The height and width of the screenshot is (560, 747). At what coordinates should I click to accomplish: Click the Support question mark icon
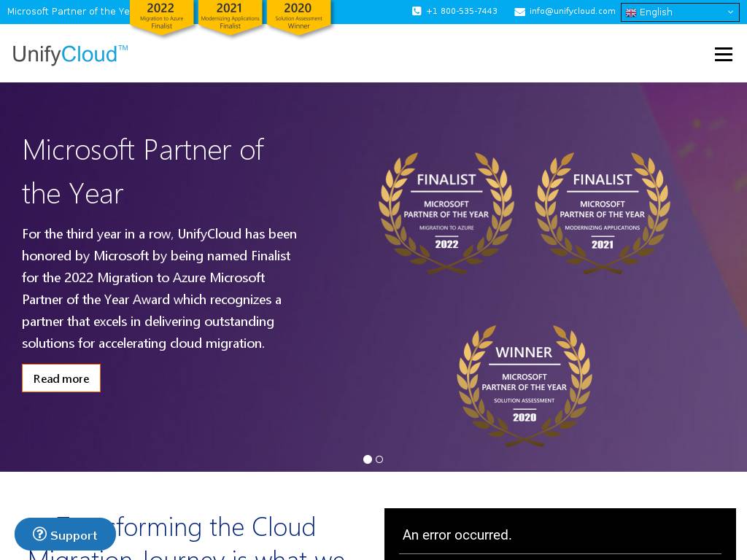point(39,534)
